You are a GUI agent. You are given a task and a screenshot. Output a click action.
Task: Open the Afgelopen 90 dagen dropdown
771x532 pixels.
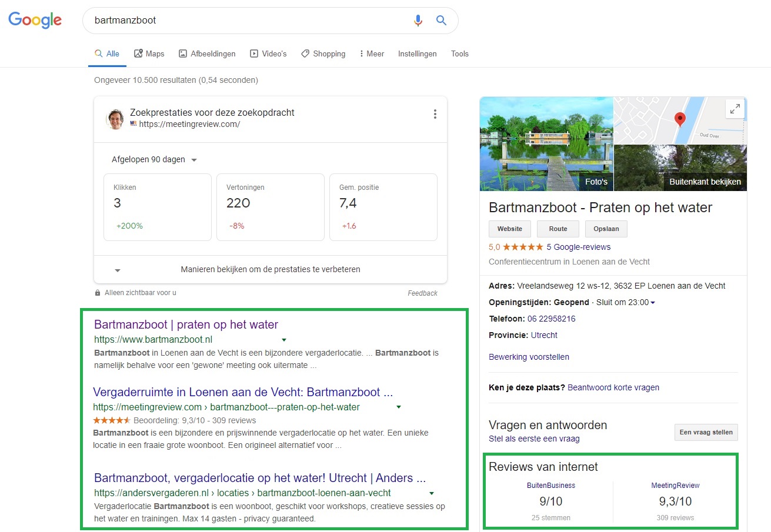click(154, 160)
